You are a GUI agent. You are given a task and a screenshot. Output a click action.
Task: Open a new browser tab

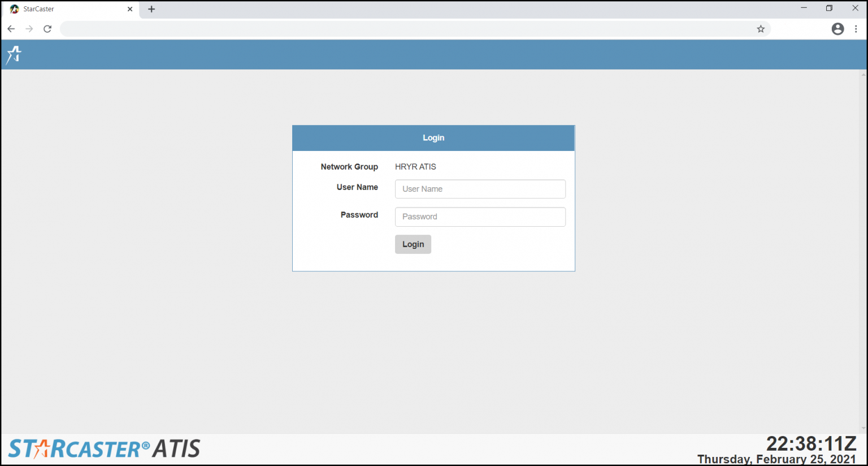[151, 9]
